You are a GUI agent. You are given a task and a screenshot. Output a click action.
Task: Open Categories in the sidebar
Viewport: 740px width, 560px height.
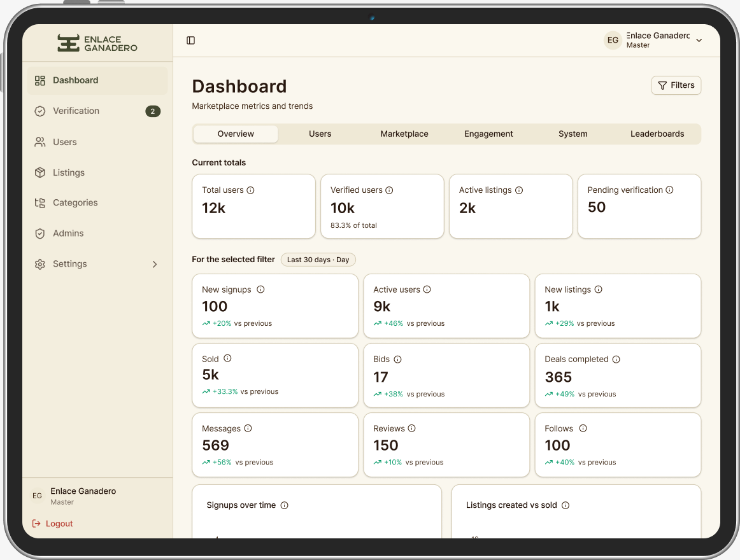coord(97,203)
